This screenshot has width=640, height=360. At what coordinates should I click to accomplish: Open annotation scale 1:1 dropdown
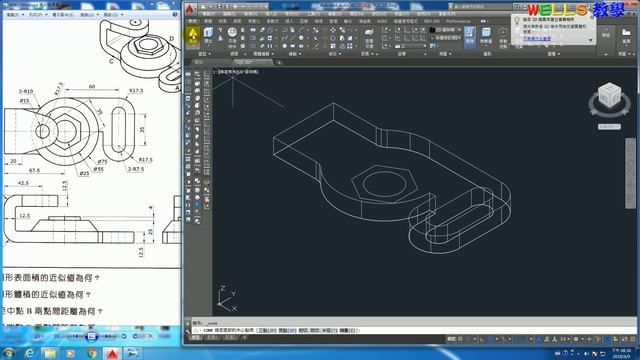click(x=564, y=339)
